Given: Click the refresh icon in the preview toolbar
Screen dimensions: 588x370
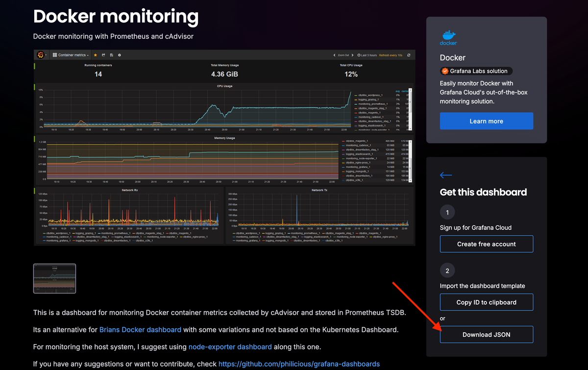Looking at the screenshot, I should tap(409, 55).
